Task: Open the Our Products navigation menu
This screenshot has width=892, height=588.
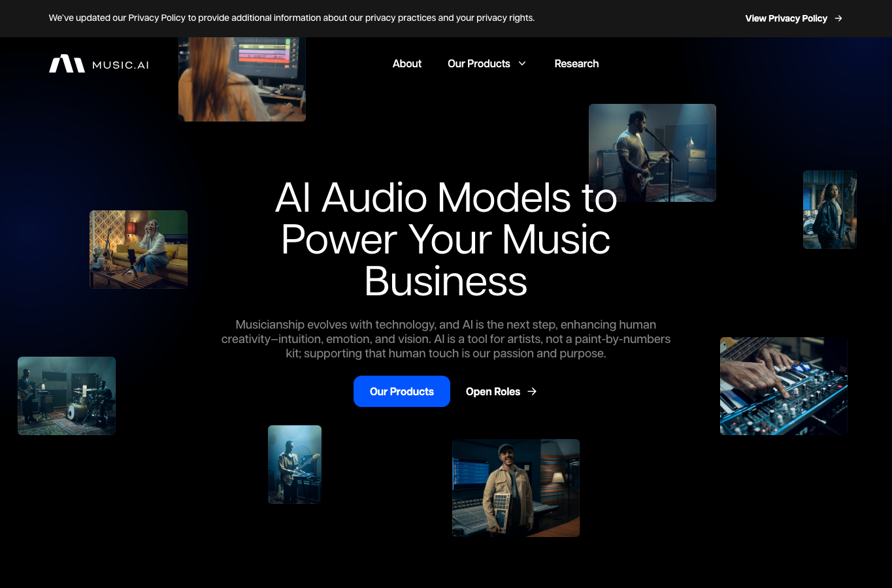Action: pyautogui.click(x=486, y=63)
